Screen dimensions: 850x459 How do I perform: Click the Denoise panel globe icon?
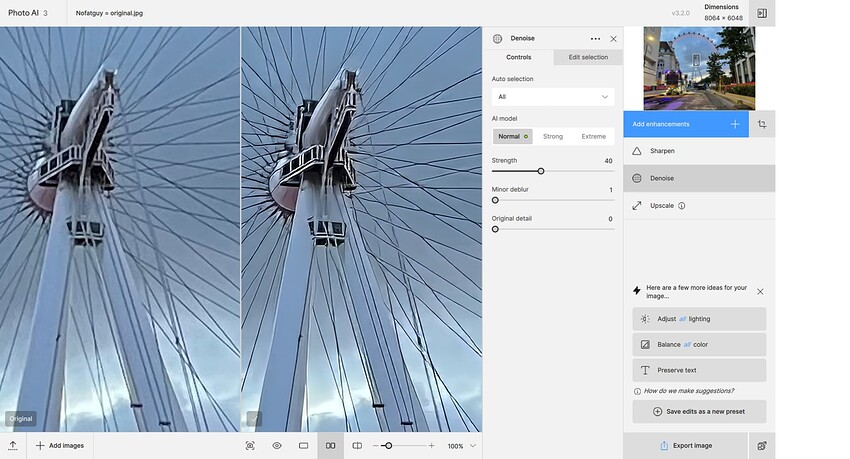click(497, 38)
